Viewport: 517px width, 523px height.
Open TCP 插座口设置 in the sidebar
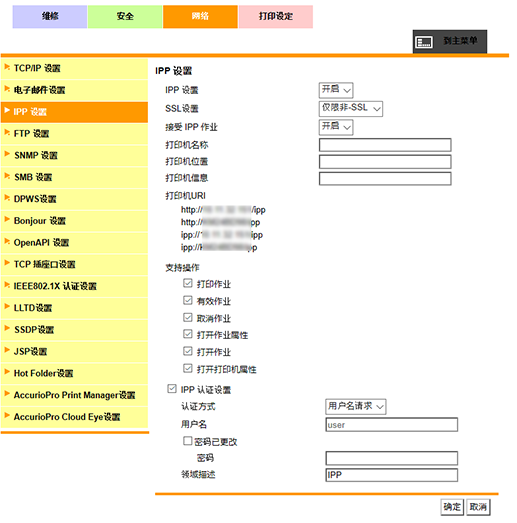tap(74, 265)
